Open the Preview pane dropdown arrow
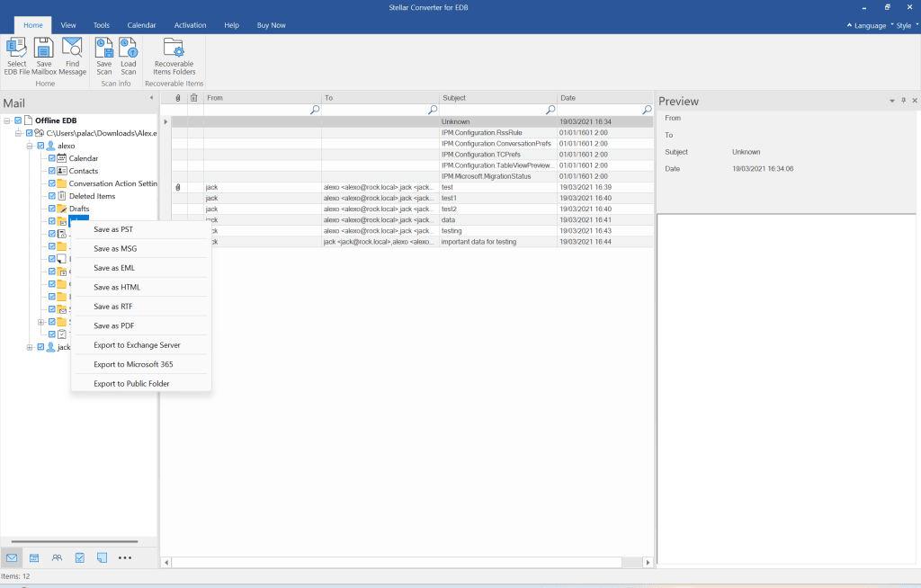Image resolution: width=921 pixels, height=588 pixels. 892,101
